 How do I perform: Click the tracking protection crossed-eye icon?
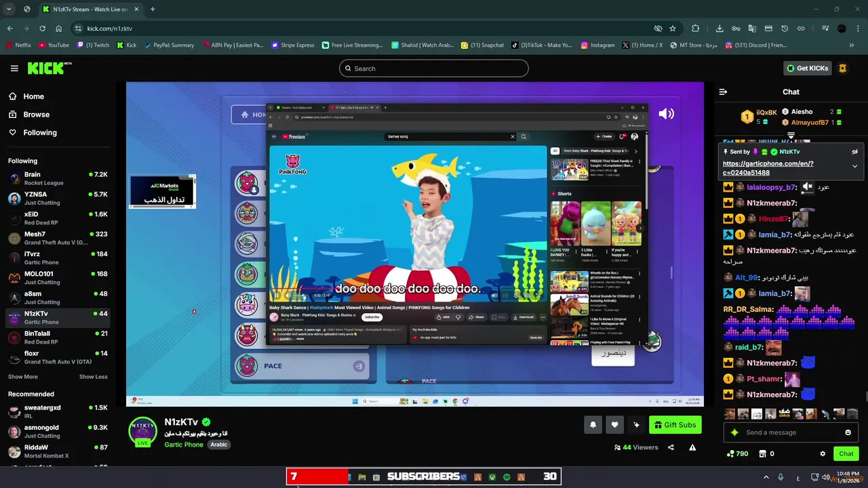pos(658,28)
